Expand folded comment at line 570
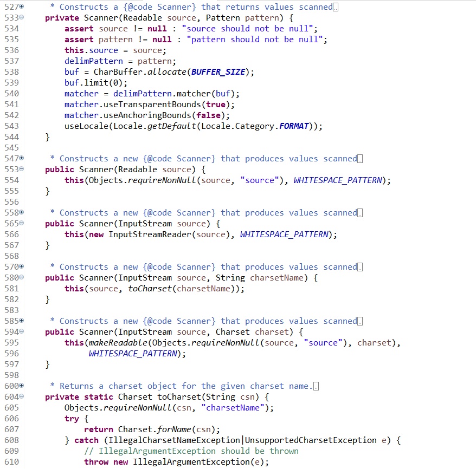Image resolution: width=476 pixels, height=469 pixels. tap(22, 266)
